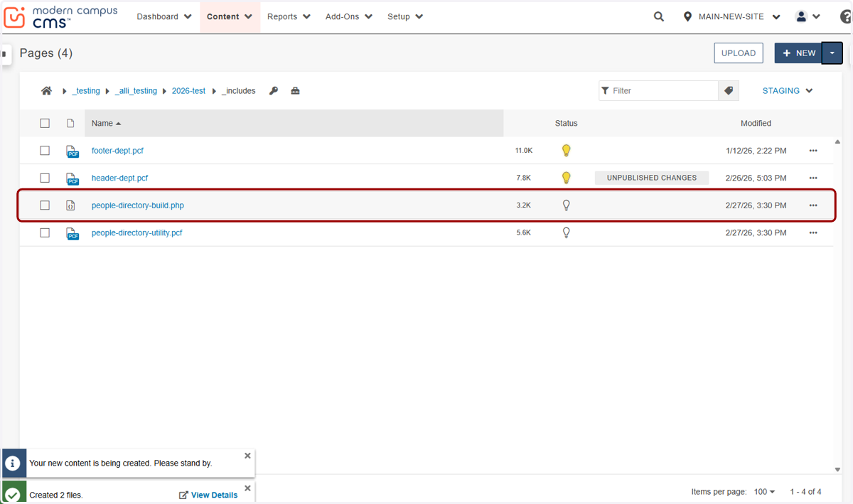This screenshot has height=504, width=853.
Task: Click PCF file icon for footer-dept.pcf
Action: click(72, 151)
